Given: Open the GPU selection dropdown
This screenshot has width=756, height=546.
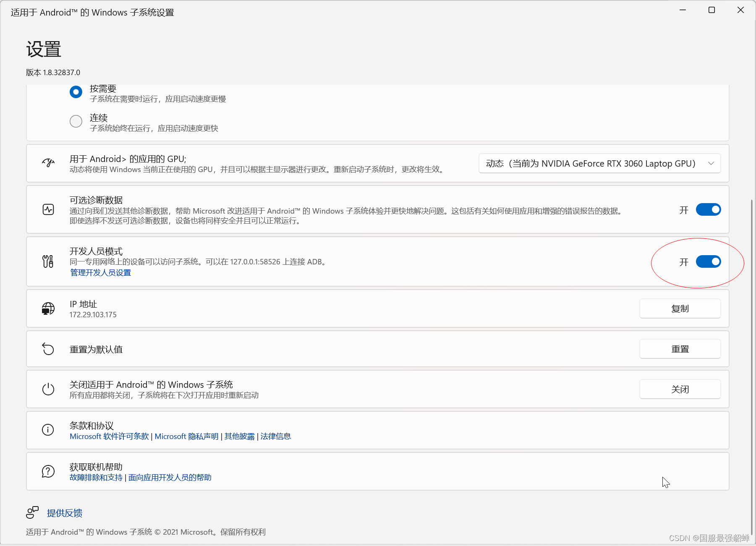Looking at the screenshot, I should point(599,163).
